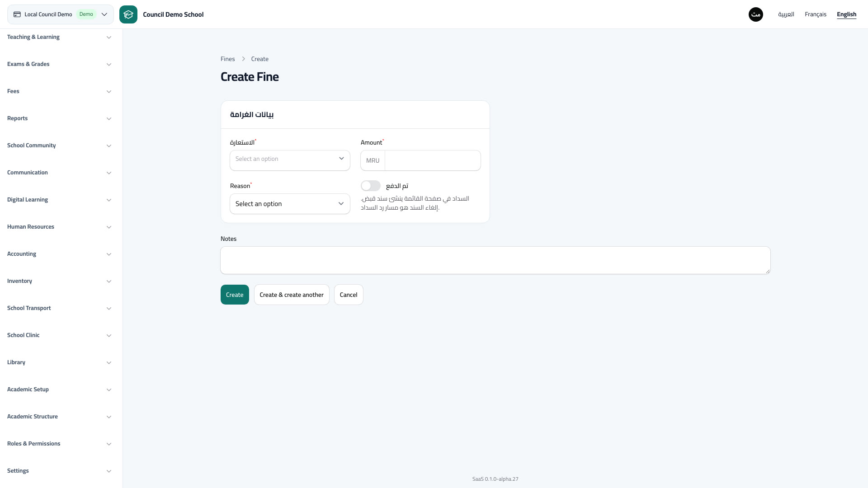Expand the Reports sidebar group
This screenshot has height=488, width=868.
tap(59, 118)
